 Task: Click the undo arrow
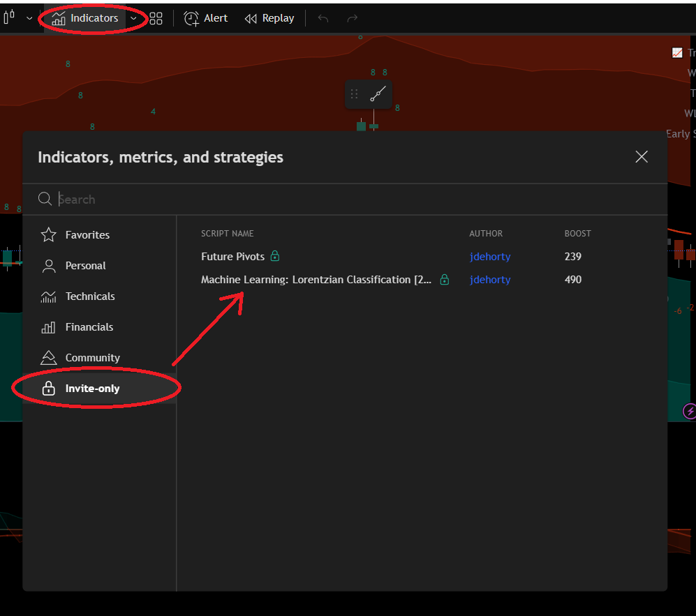[323, 18]
